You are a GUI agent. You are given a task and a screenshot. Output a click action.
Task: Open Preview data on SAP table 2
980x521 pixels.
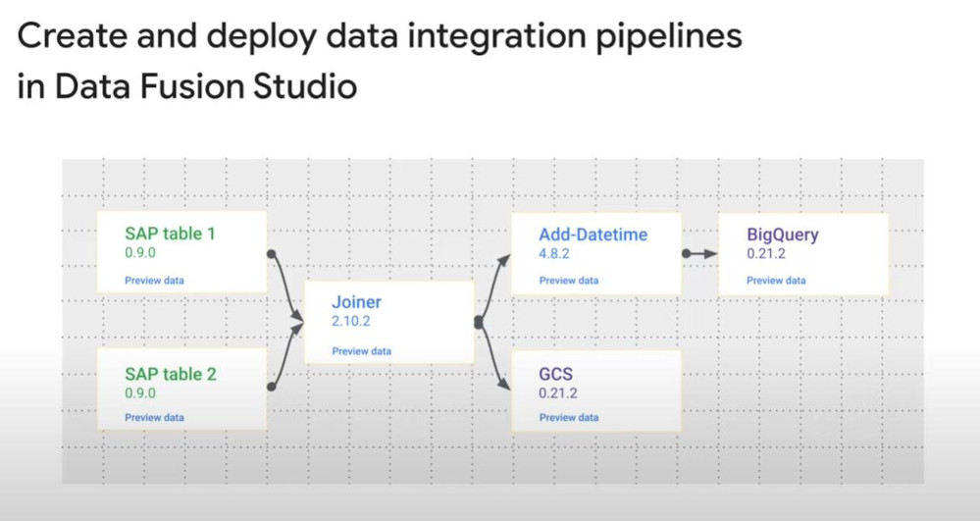pyautogui.click(x=154, y=417)
